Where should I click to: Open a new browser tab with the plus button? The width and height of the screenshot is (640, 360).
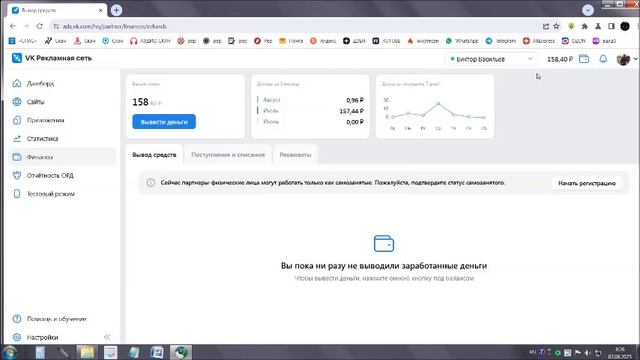pyautogui.click(x=116, y=10)
